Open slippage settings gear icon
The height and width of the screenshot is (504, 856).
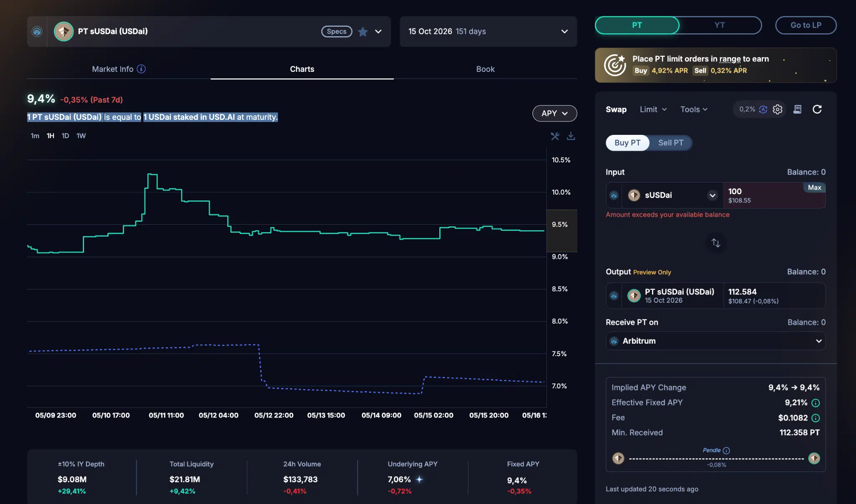click(x=777, y=109)
